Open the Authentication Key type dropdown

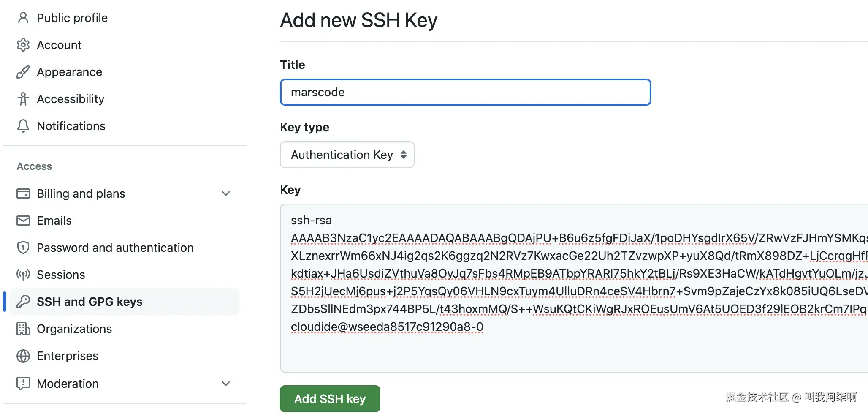pos(347,155)
